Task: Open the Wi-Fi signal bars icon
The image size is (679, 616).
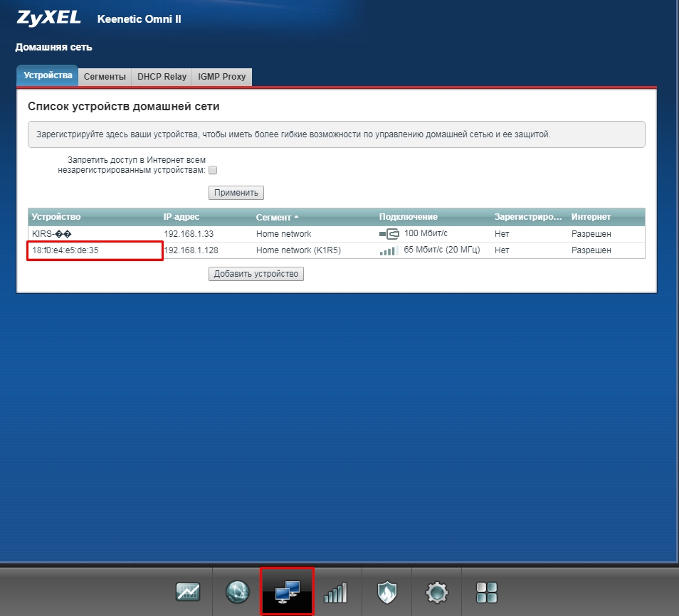Action: tap(336, 592)
